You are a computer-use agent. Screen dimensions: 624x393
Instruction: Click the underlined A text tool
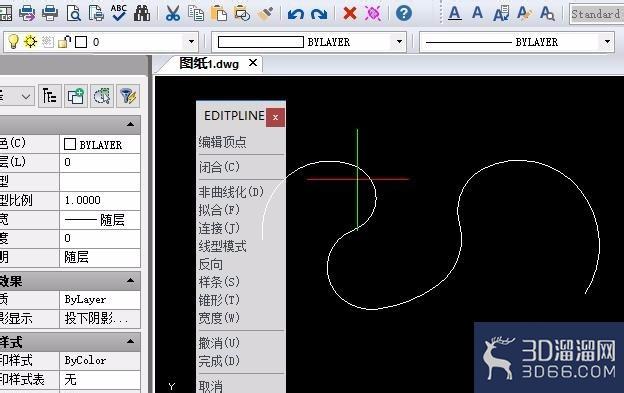click(454, 13)
